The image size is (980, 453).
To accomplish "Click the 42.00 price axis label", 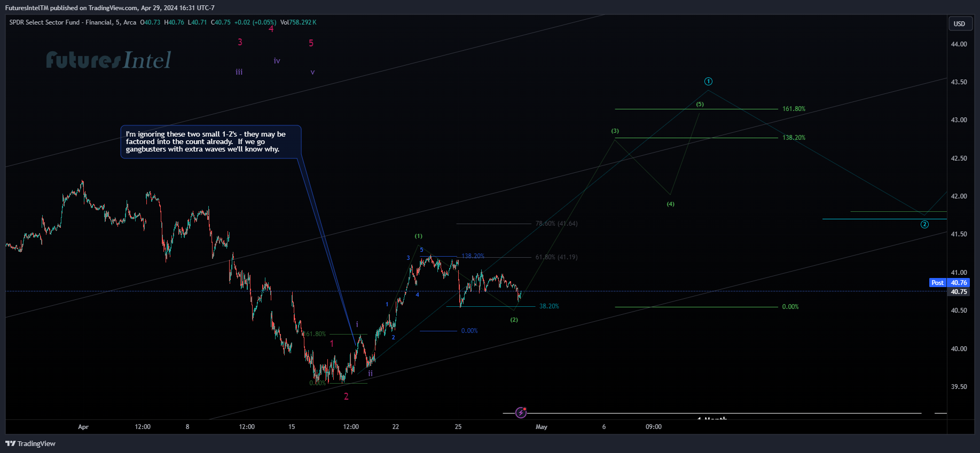I will [x=959, y=196].
